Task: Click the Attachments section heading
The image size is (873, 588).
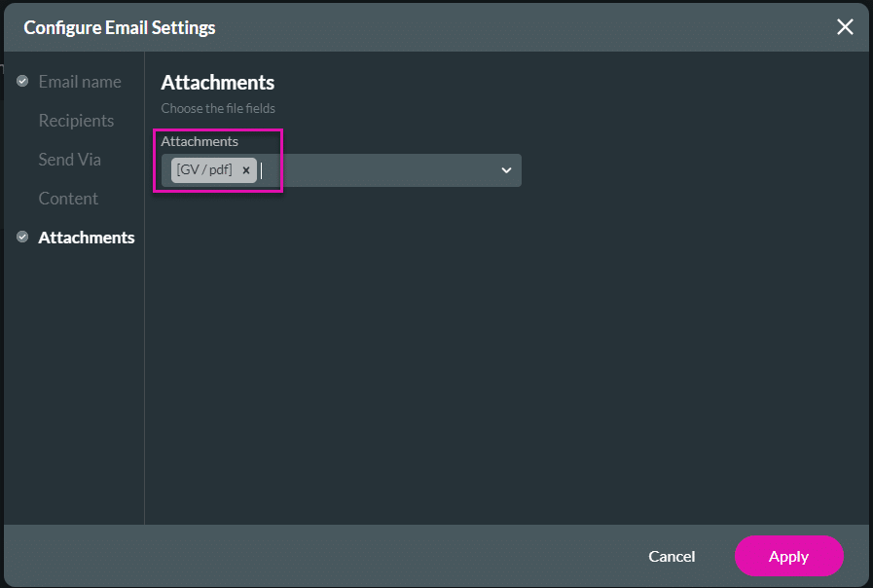Action: [217, 83]
